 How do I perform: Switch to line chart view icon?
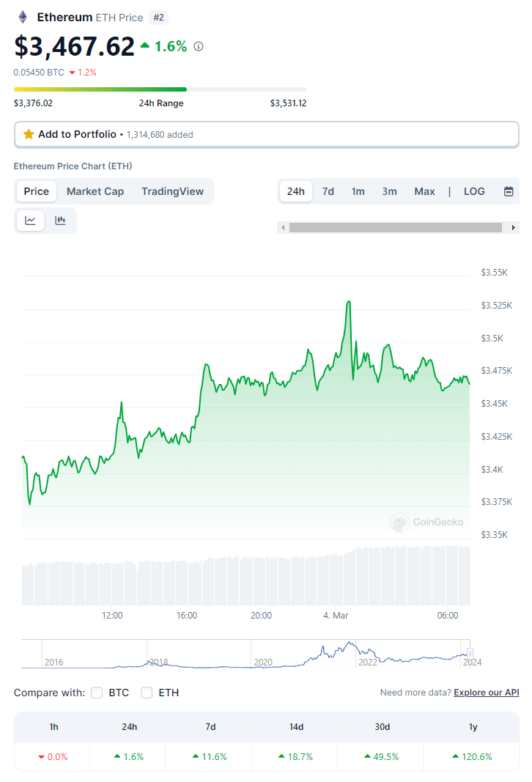[31, 221]
